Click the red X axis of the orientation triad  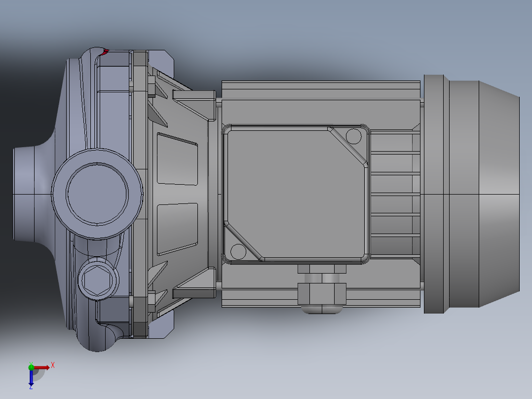click(41, 367)
